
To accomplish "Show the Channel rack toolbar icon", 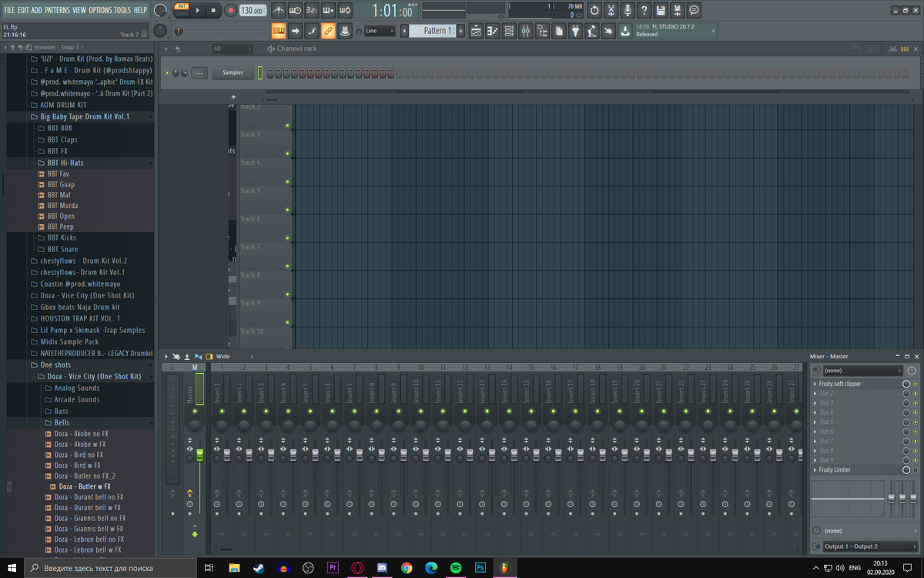I will tap(509, 31).
